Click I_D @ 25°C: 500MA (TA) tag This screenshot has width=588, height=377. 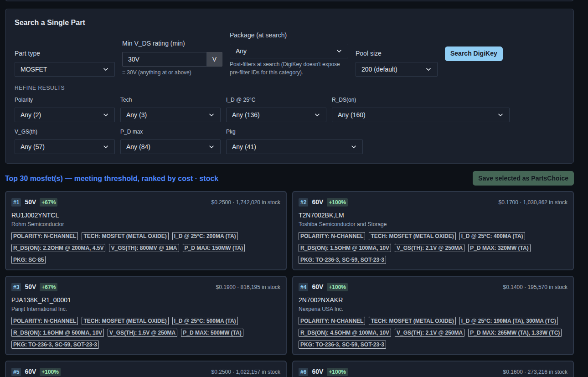[x=205, y=321]
